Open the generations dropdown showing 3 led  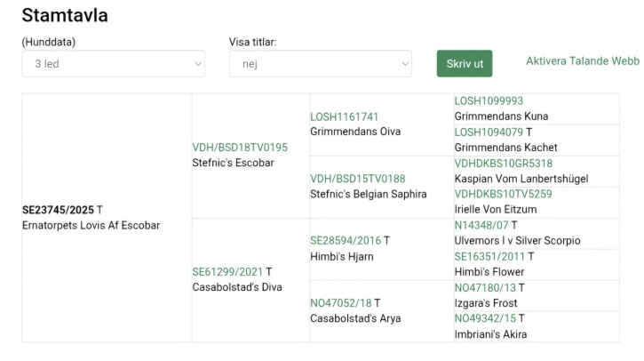point(113,64)
